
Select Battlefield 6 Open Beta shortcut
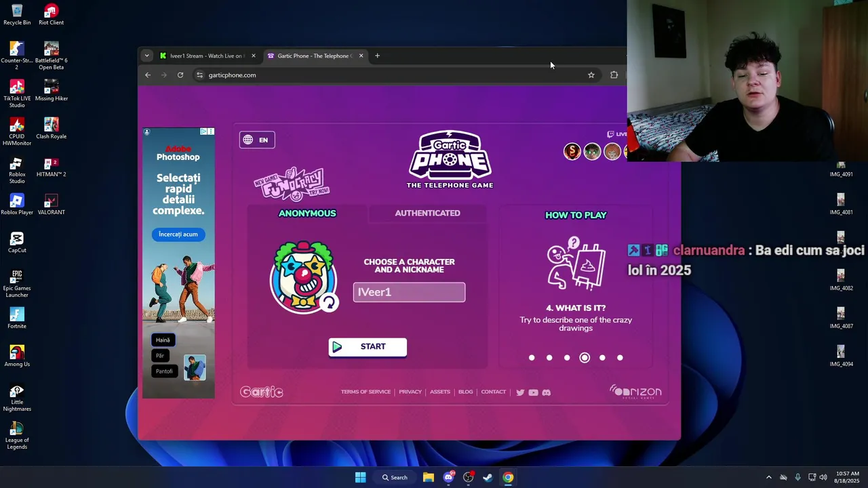coord(51,56)
